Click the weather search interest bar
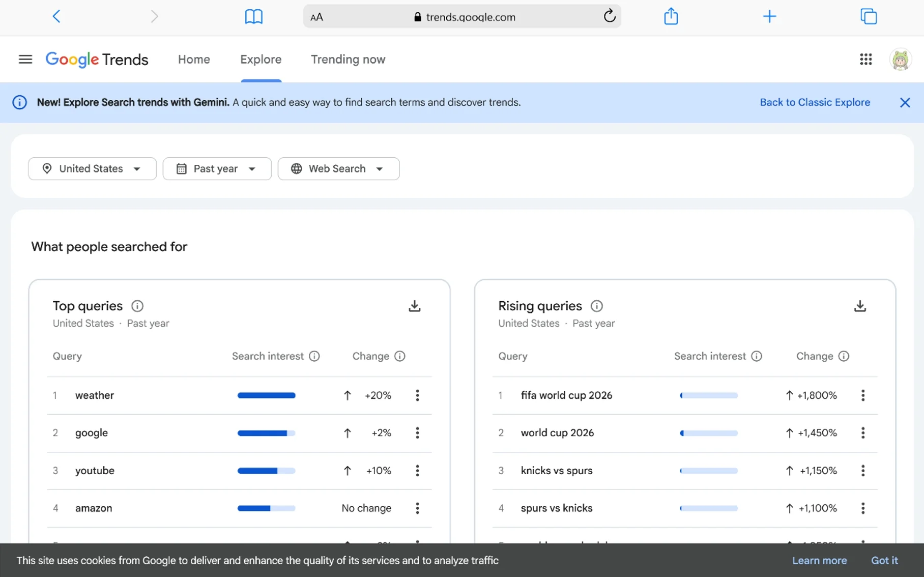 (x=266, y=395)
